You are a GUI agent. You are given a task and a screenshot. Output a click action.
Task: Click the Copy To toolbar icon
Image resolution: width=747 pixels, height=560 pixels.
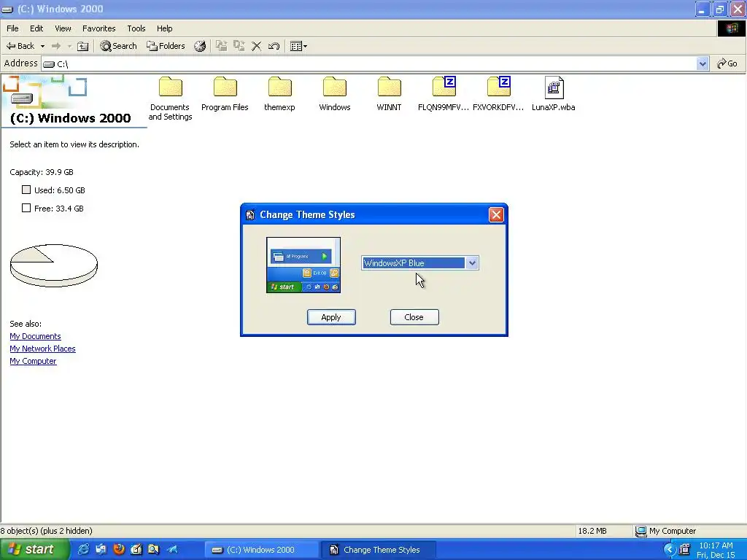[239, 46]
